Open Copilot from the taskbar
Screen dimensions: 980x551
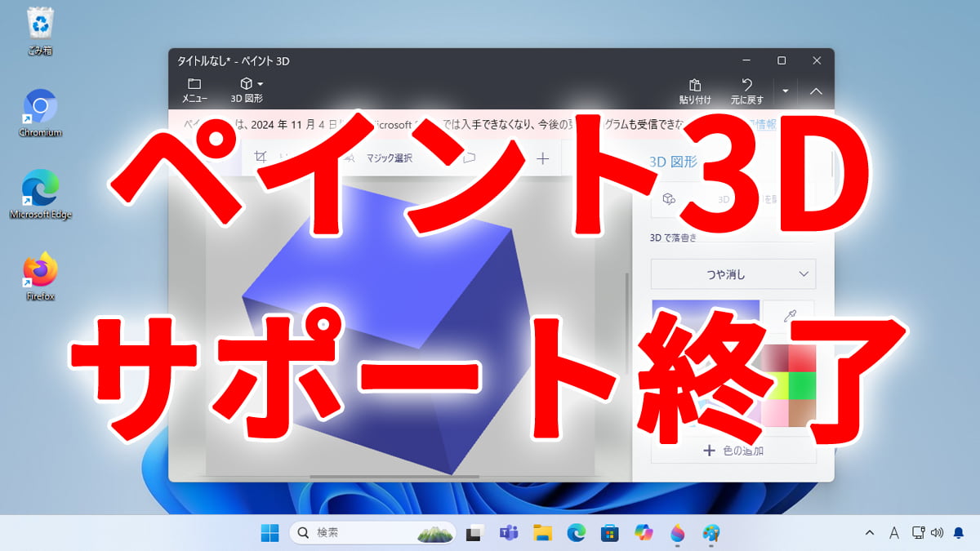pos(644,533)
